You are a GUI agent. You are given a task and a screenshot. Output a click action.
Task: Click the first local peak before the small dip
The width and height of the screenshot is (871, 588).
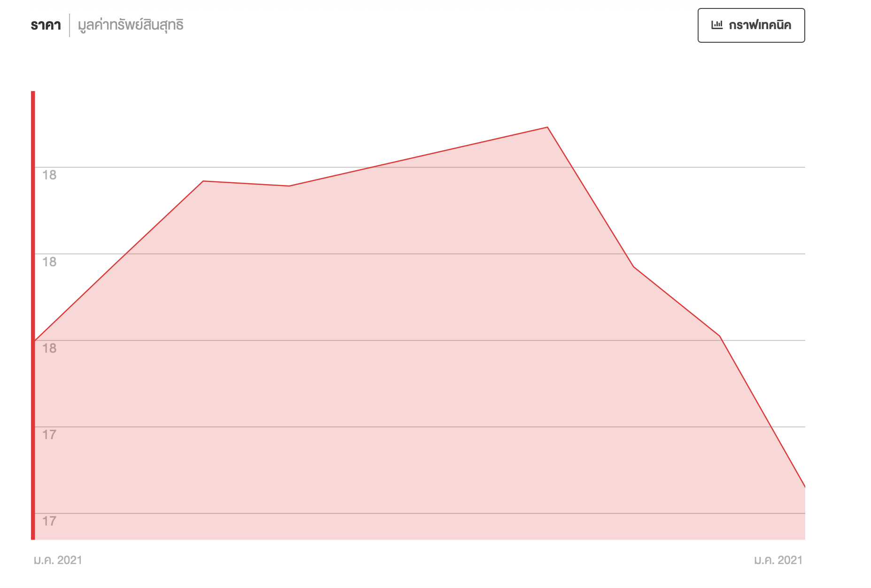click(x=203, y=181)
